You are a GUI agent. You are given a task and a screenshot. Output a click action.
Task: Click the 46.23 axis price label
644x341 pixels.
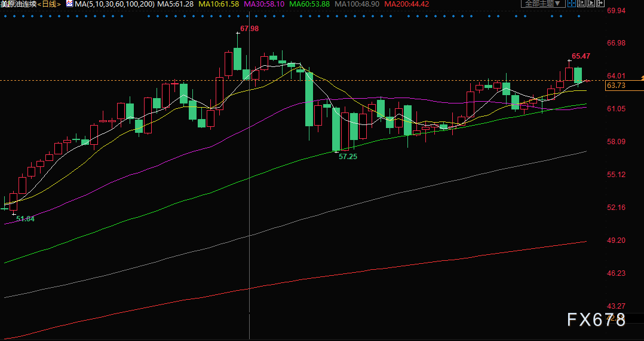[x=616, y=273]
